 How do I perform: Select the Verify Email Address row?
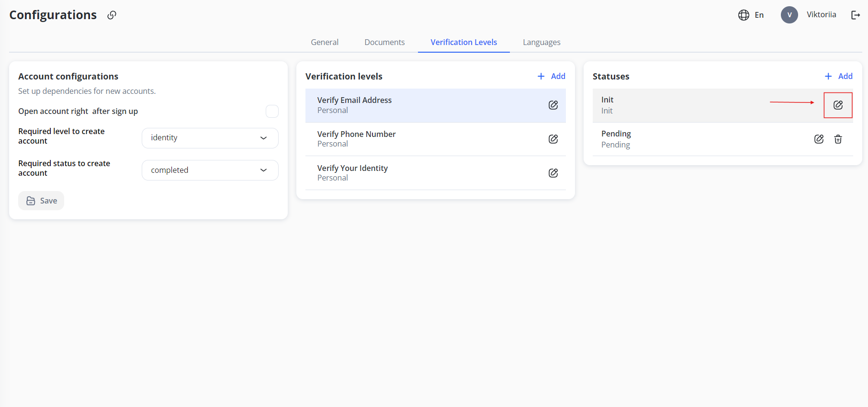(435, 105)
